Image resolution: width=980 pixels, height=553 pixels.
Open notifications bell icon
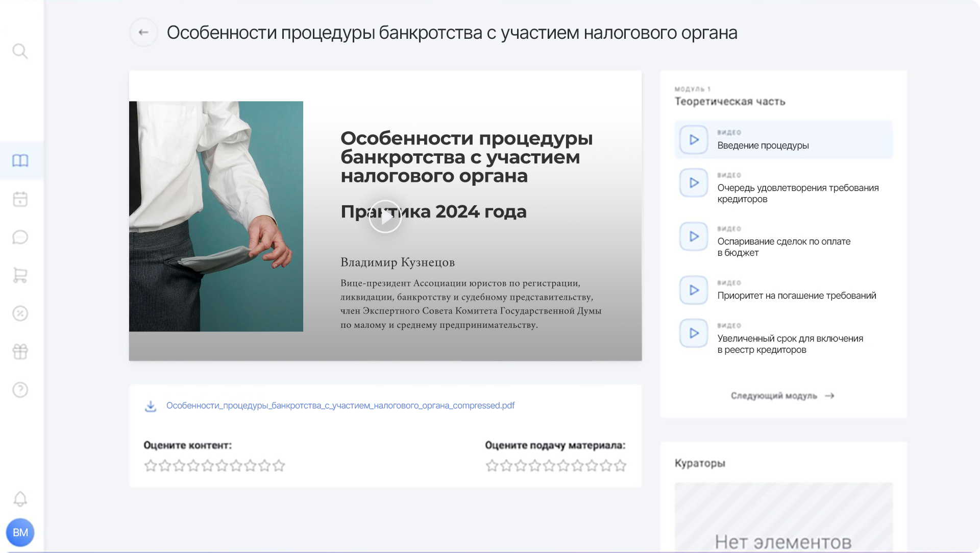pyautogui.click(x=20, y=499)
